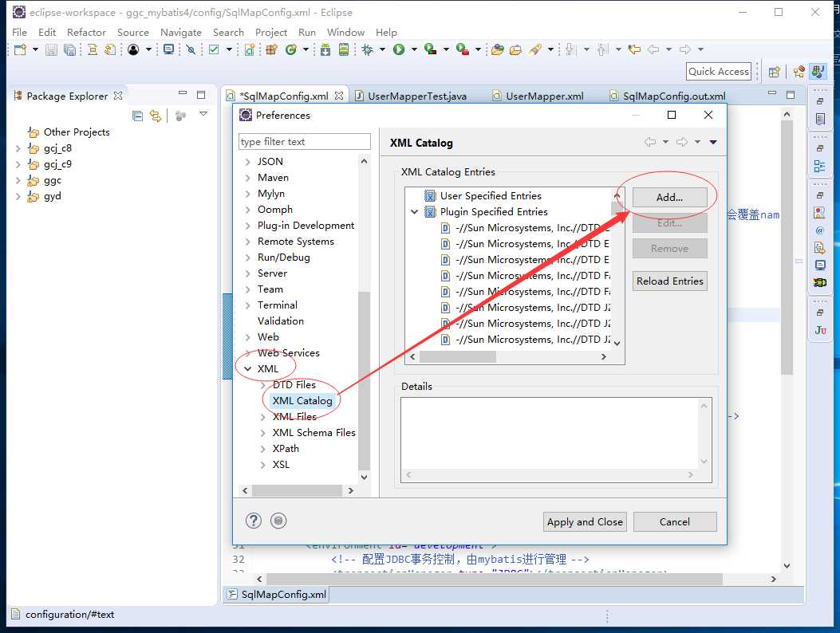840x633 pixels.
Task: Click the Back arrow in Preferences header
Action: 650,142
